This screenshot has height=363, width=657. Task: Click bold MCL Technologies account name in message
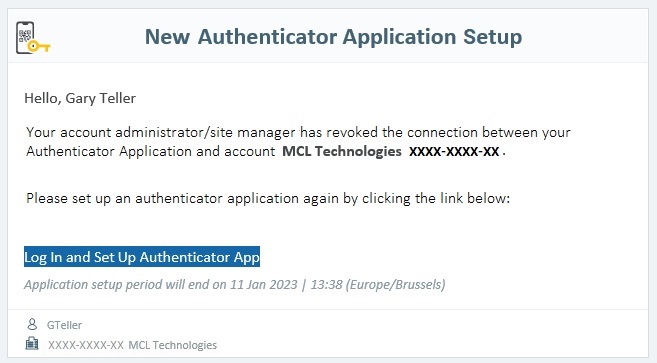pos(342,151)
